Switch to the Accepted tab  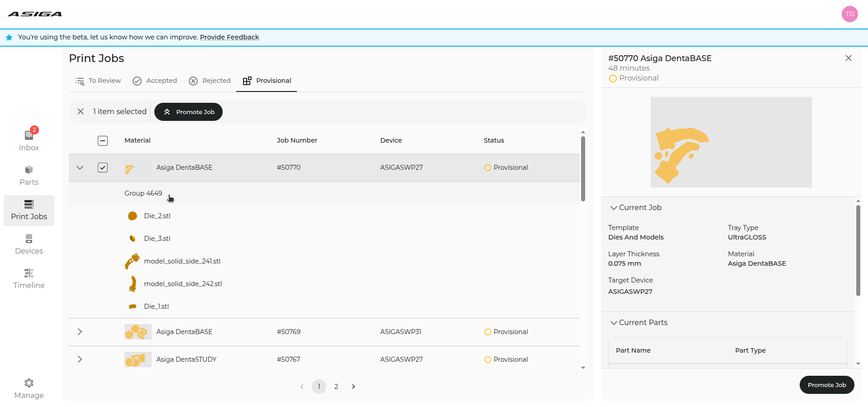point(155,81)
